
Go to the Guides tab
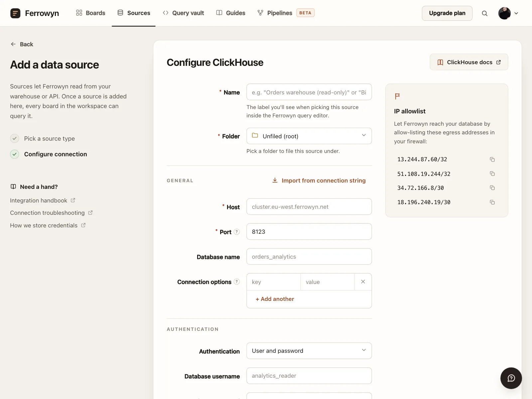(231, 13)
